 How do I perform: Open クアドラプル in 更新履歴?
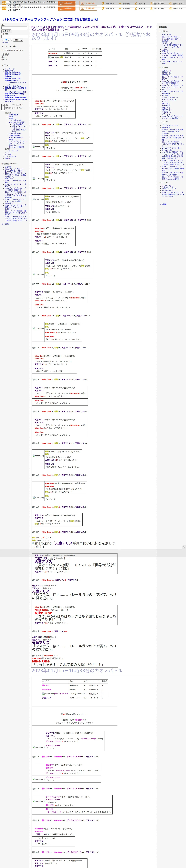(x=167, y=35)
